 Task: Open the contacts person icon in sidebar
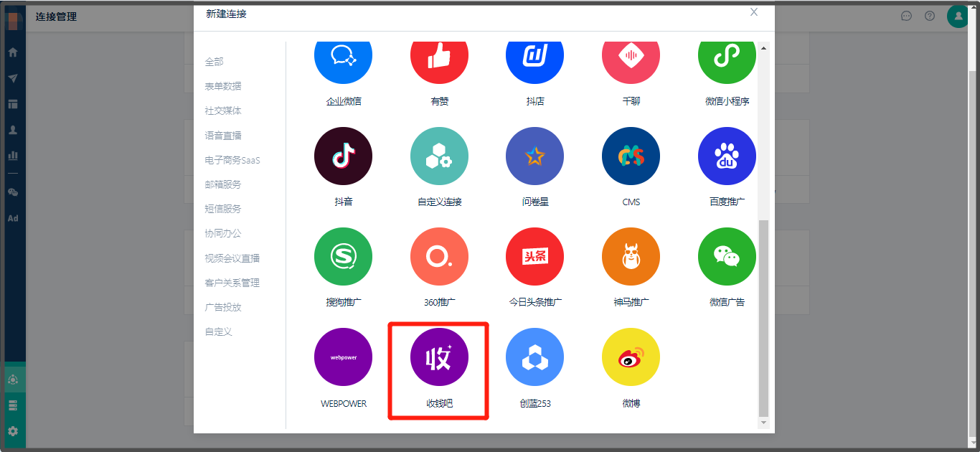point(12,130)
